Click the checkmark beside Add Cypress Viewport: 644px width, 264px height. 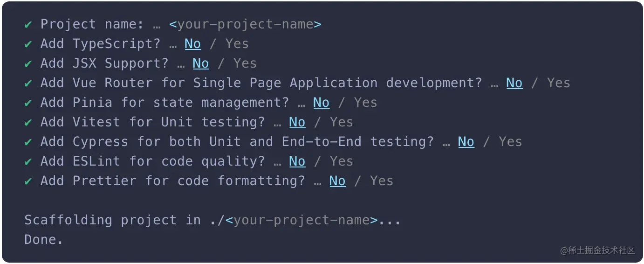(28, 142)
